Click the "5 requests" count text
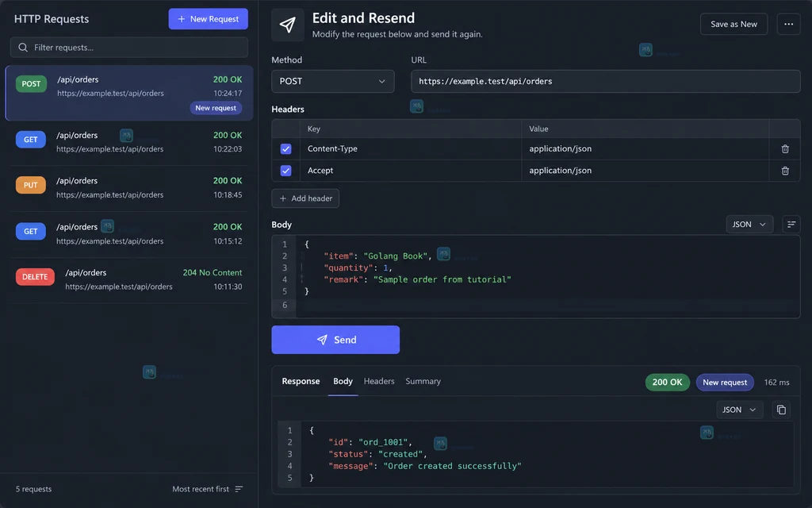Viewport: 812px width, 508px height. [33, 489]
